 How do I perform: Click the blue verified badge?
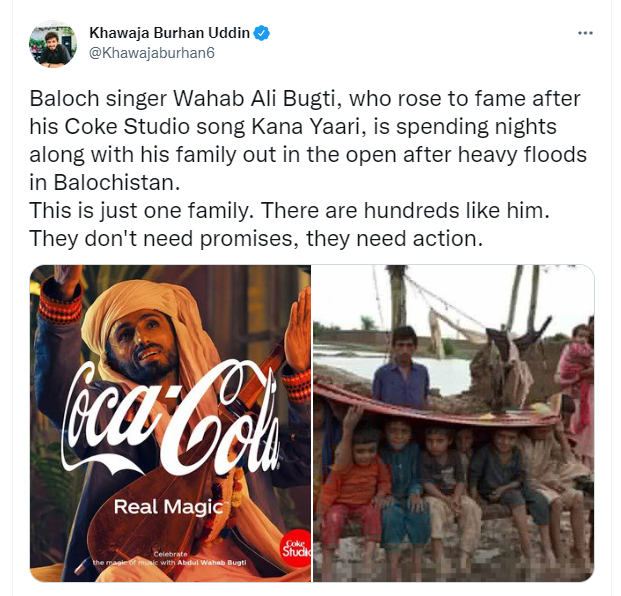pyautogui.click(x=262, y=33)
